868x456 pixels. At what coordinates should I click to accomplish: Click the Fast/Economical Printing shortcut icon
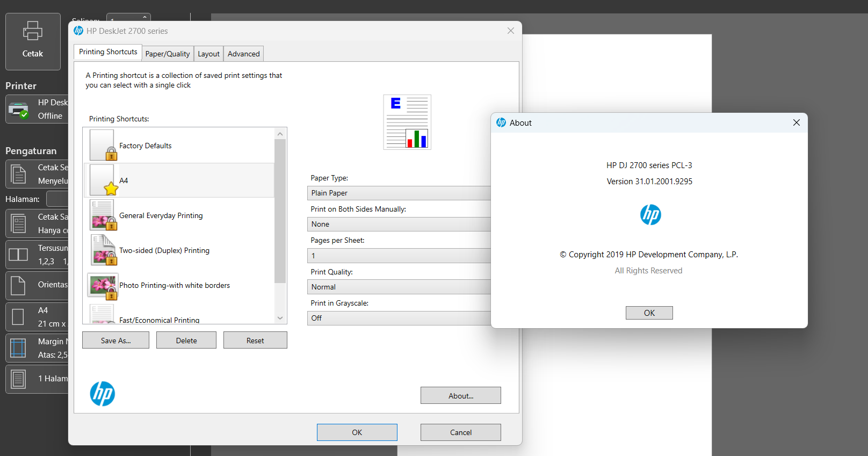coord(102,314)
